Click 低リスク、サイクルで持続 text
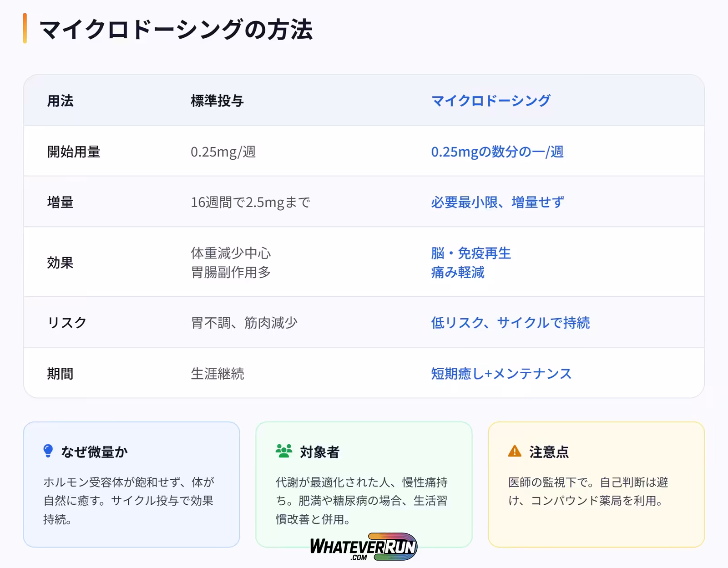The width and height of the screenshot is (728, 568). pyautogui.click(x=510, y=323)
